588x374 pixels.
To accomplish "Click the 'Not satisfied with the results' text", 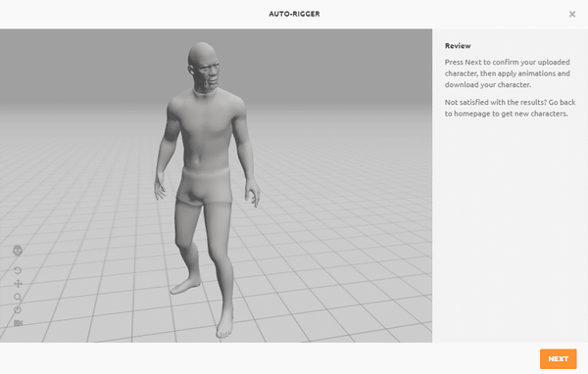I will (510, 108).
